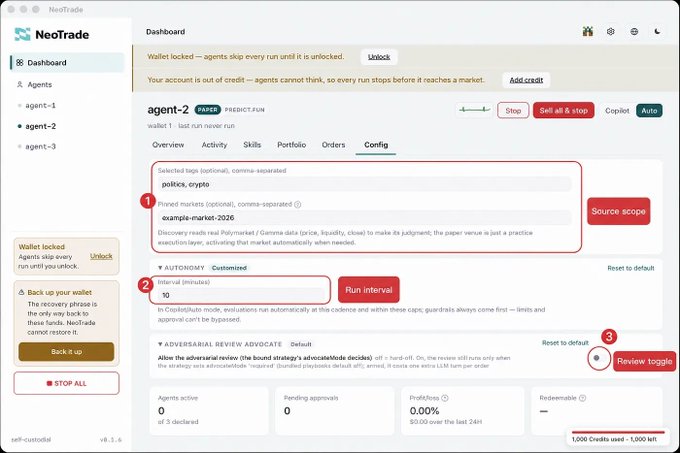Open the Portfolio tab
Screen dimensions: 680x453
tap(291, 145)
